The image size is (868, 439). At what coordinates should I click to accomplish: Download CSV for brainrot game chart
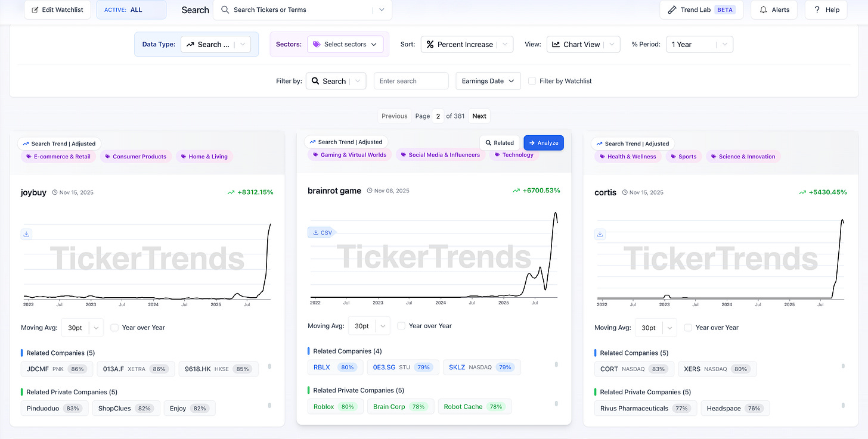tap(323, 232)
